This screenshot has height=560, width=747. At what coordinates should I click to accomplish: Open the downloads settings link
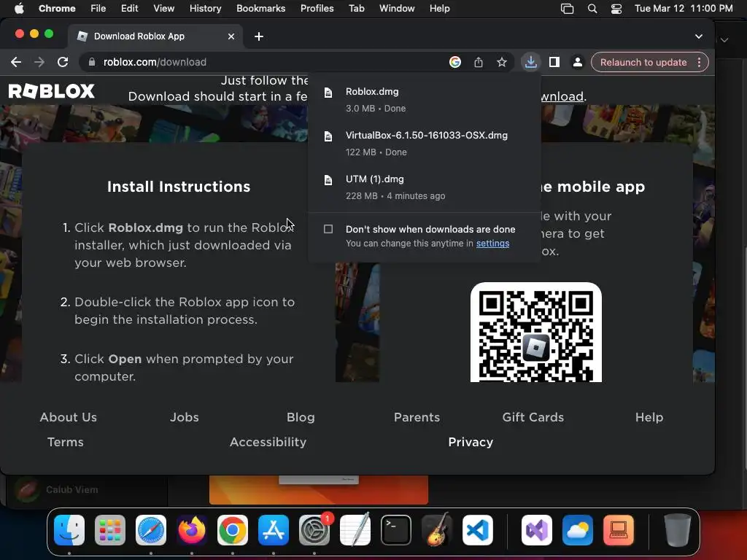click(x=492, y=244)
